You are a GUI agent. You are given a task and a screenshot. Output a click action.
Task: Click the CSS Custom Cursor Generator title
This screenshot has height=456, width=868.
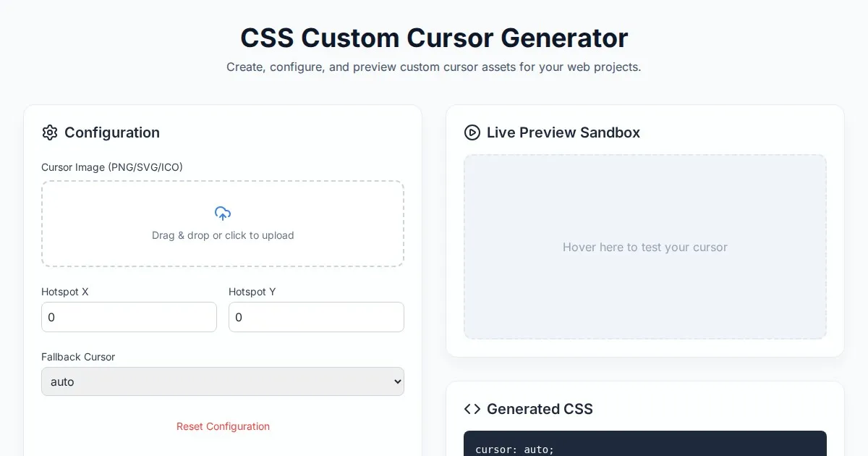coord(434,38)
